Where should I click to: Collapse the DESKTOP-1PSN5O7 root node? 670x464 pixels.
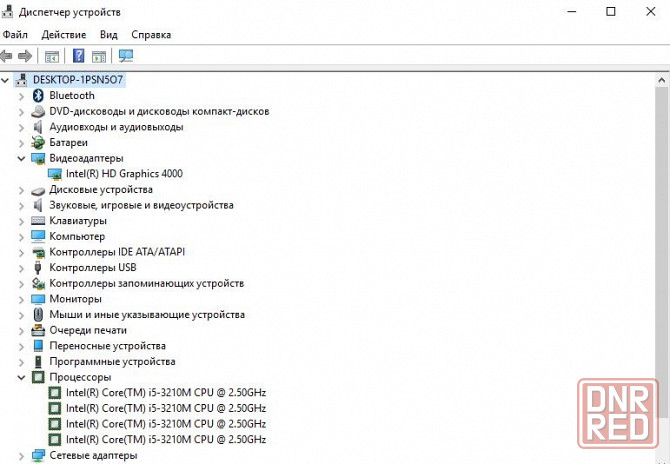click(x=5, y=80)
